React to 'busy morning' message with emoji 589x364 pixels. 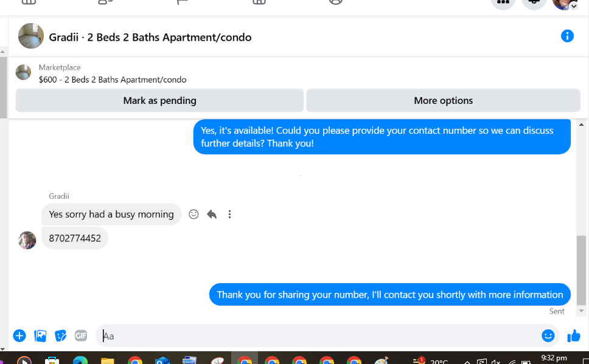193,215
